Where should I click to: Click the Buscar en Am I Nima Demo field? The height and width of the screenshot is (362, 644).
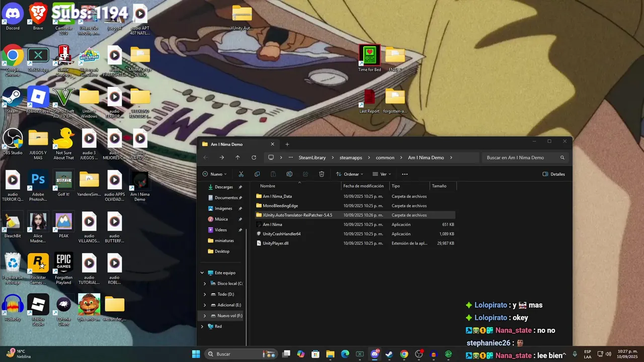[525, 157]
